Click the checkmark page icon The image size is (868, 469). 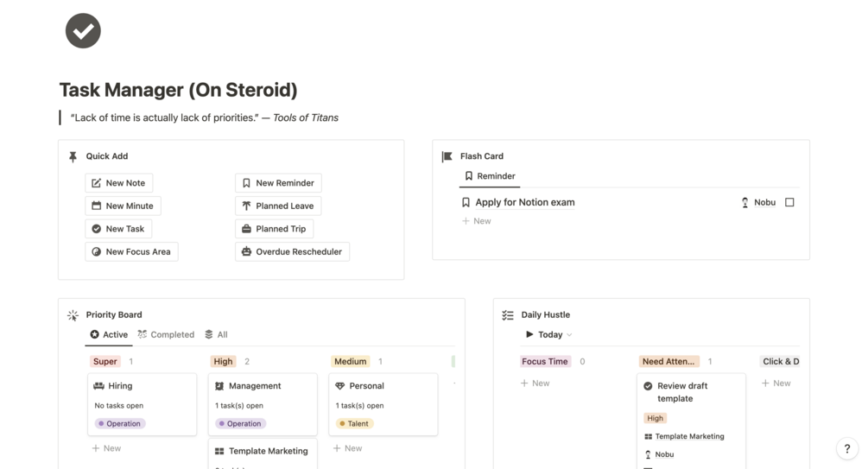coord(83,30)
